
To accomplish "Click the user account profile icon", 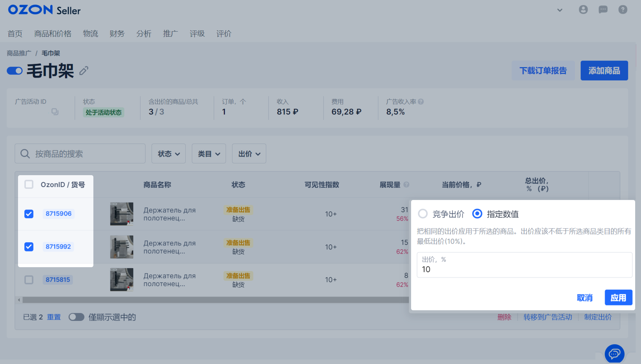I will 583,10.
